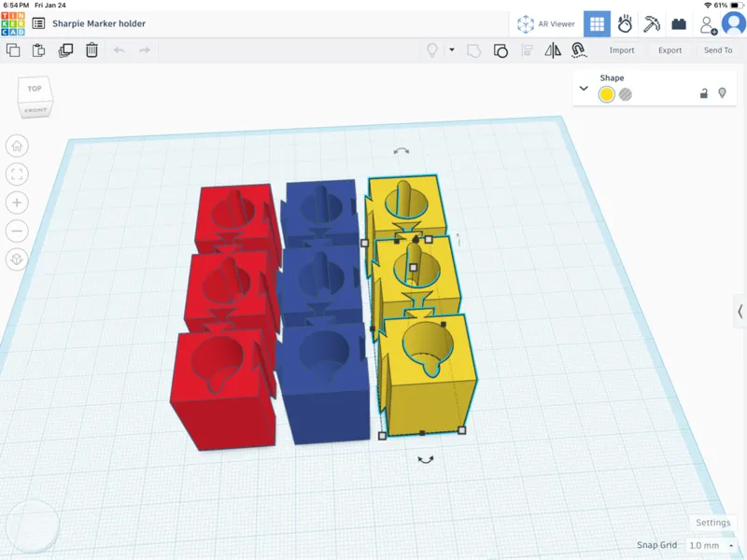Switch to Bricks view
Screen dimensions: 747x560
(679, 24)
